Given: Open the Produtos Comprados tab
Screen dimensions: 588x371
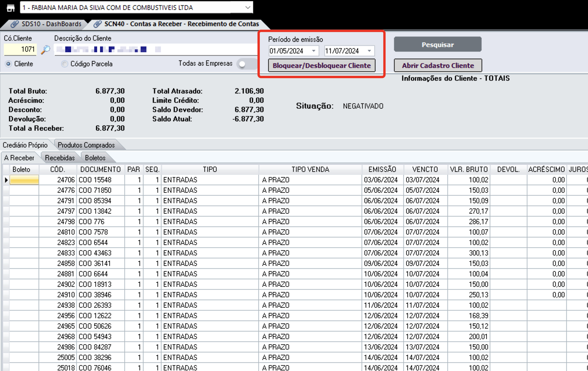Looking at the screenshot, I should [x=86, y=145].
